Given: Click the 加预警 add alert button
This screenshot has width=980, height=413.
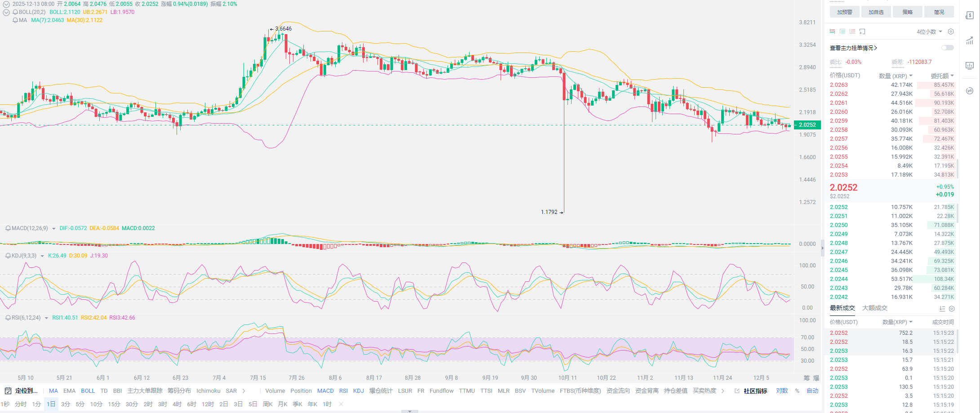Looking at the screenshot, I should tap(844, 12).
